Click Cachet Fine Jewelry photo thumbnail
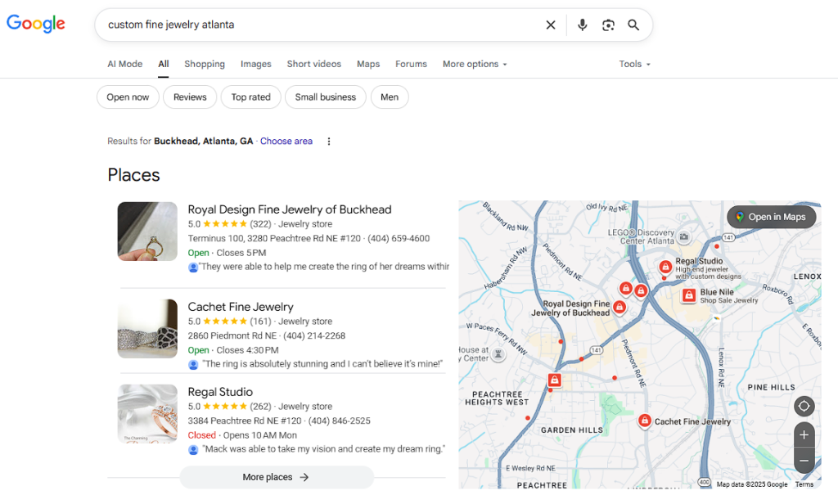 [147, 329]
